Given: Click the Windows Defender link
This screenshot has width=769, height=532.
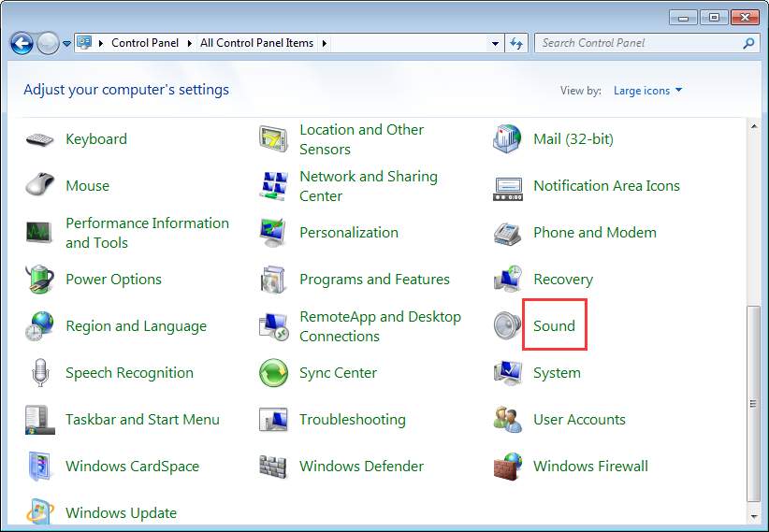Looking at the screenshot, I should [x=361, y=466].
